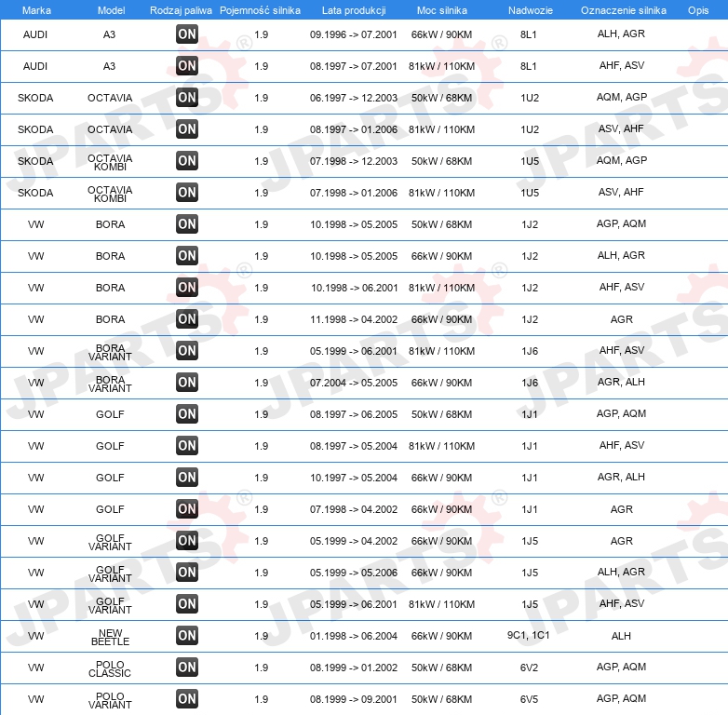Click ON icon in Golf Variant 05.1999-04.2002 row
This screenshot has width=728, height=715.
(187, 540)
